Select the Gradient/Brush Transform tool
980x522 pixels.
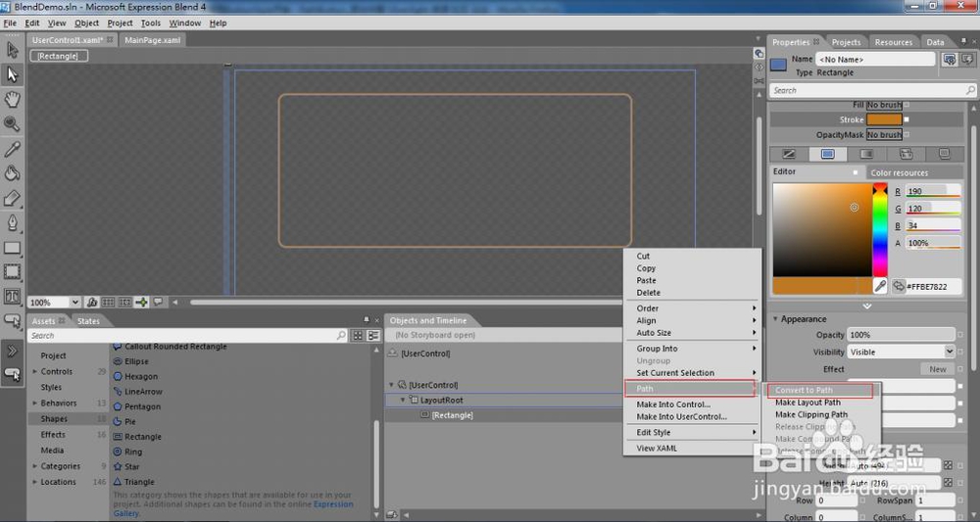(12, 198)
